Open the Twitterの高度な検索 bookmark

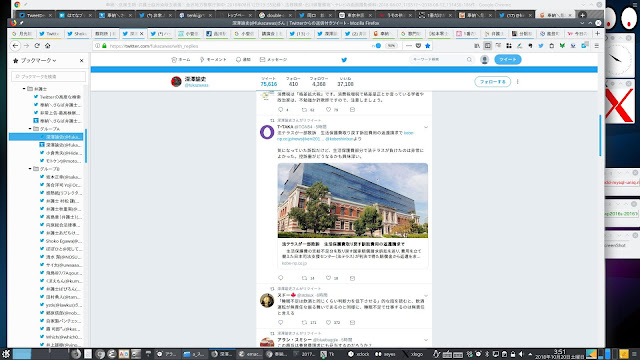click(x=57, y=97)
